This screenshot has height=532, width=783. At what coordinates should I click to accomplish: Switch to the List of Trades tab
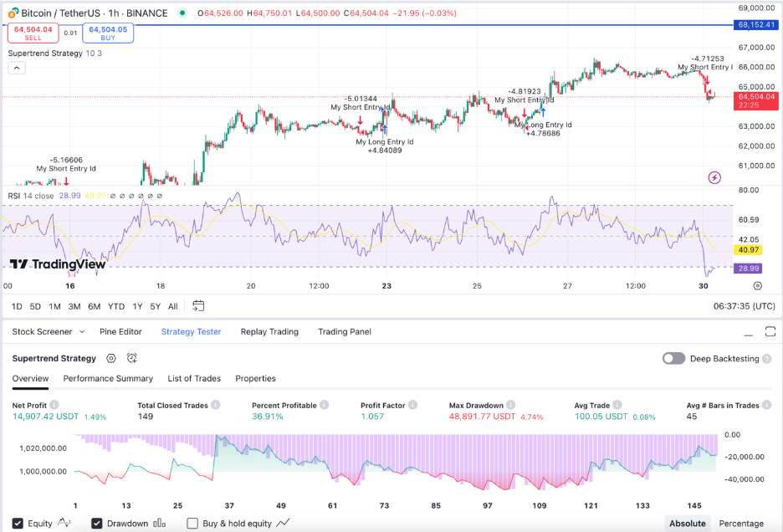(194, 378)
